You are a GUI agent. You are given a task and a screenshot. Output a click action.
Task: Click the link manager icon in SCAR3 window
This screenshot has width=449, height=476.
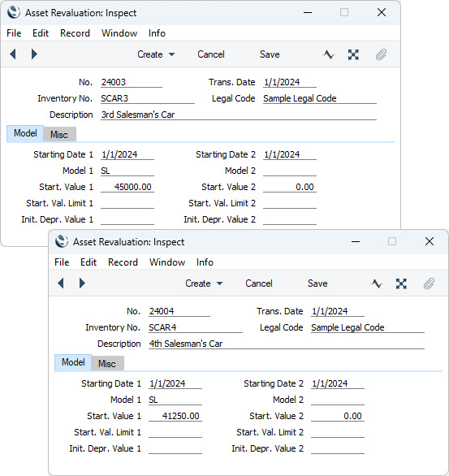click(353, 54)
